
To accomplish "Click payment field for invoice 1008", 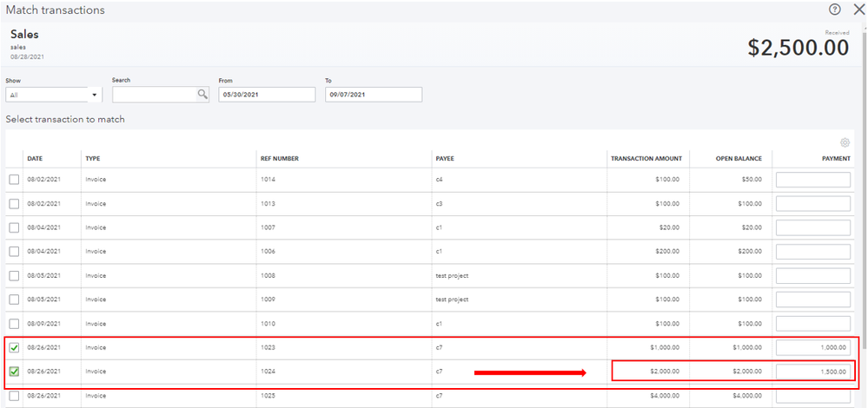I will tap(813, 275).
